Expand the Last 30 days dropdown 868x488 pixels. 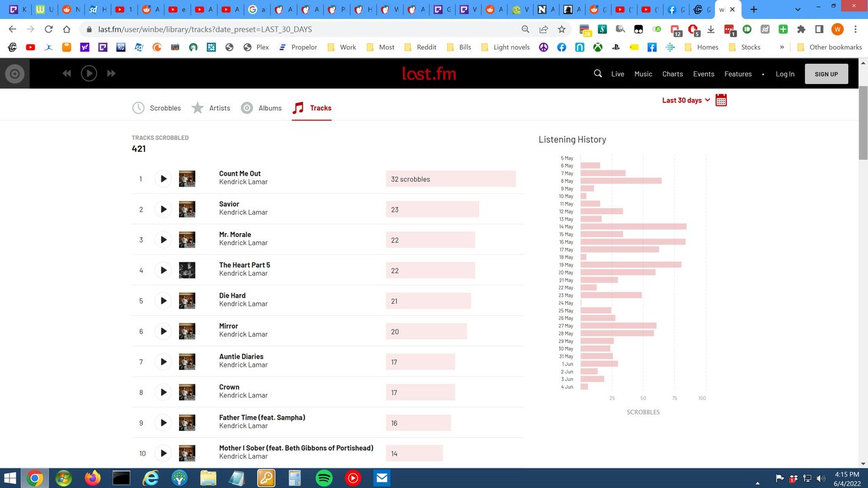click(686, 100)
